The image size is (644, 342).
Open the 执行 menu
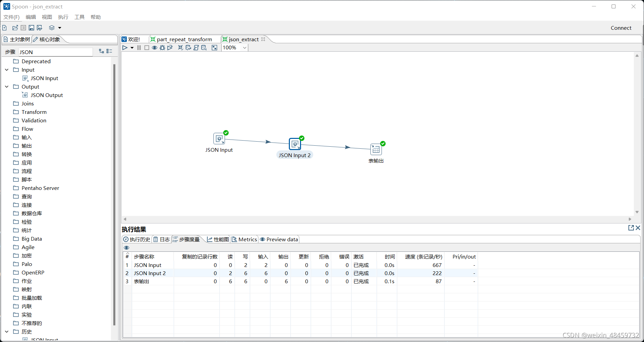coord(63,17)
